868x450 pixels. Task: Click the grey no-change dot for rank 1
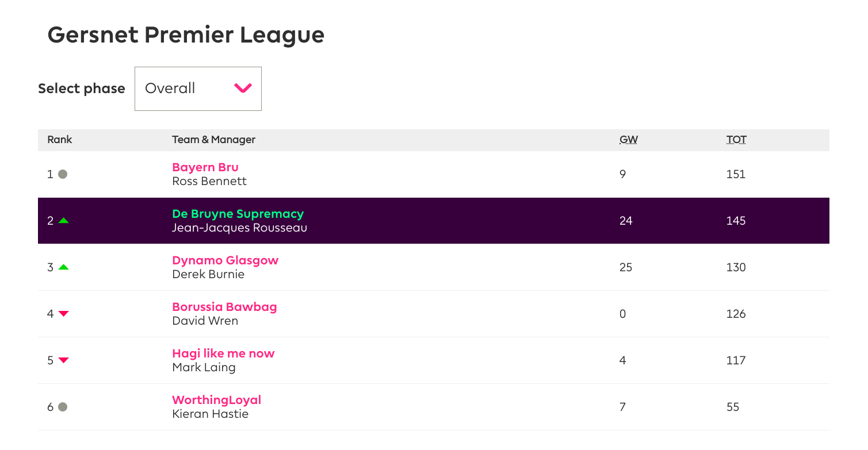(x=63, y=174)
